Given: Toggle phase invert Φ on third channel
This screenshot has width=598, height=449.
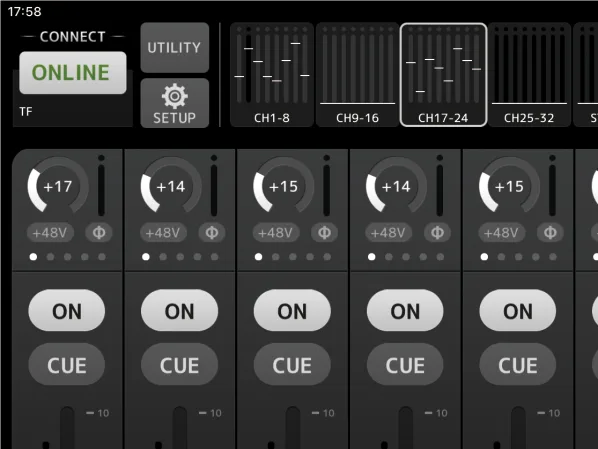Looking at the screenshot, I should pos(324,233).
